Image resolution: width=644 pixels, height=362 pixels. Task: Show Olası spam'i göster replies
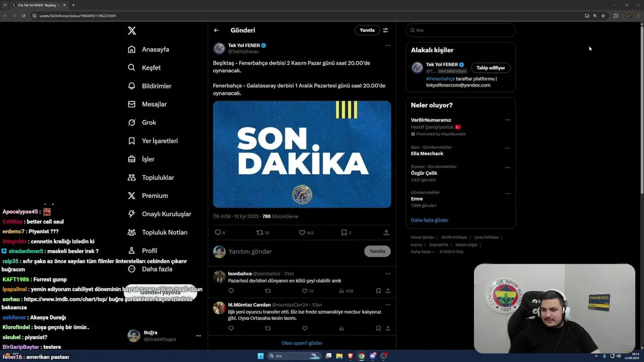(302, 343)
